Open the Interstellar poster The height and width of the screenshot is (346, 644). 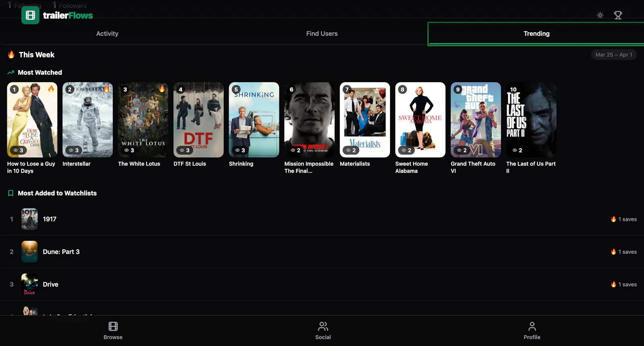point(88,120)
